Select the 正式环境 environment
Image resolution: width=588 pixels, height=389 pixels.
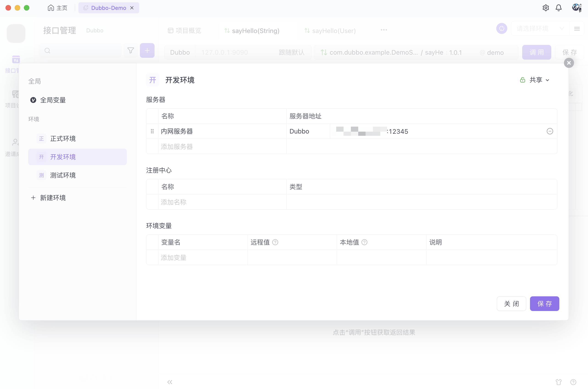63,139
